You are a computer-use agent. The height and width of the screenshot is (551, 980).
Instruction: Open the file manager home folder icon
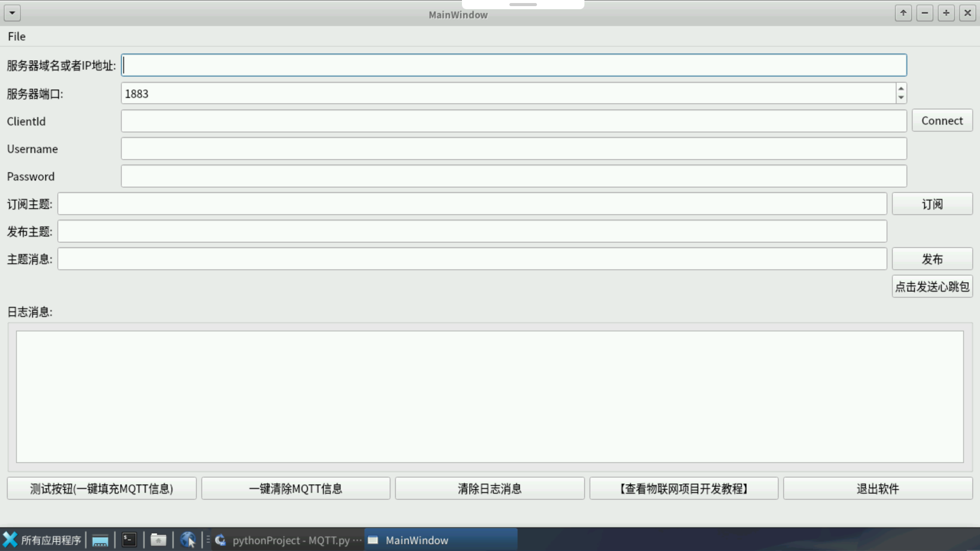pyautogui.click(x=158, y=540)
